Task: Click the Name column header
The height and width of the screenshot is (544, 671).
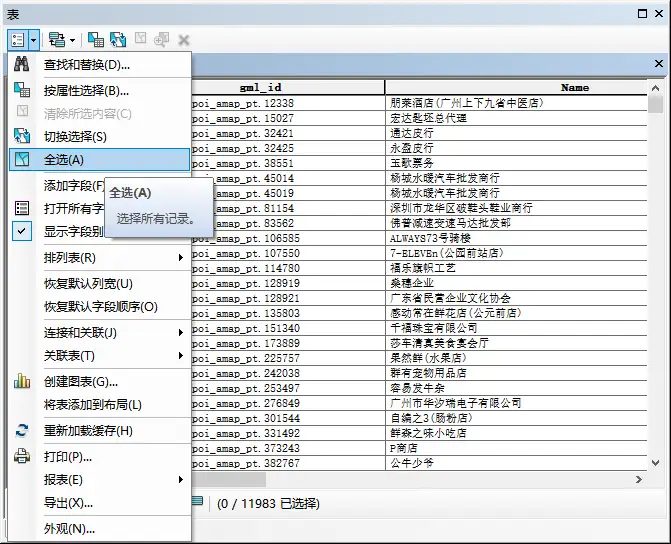Action: coord(516,87)
